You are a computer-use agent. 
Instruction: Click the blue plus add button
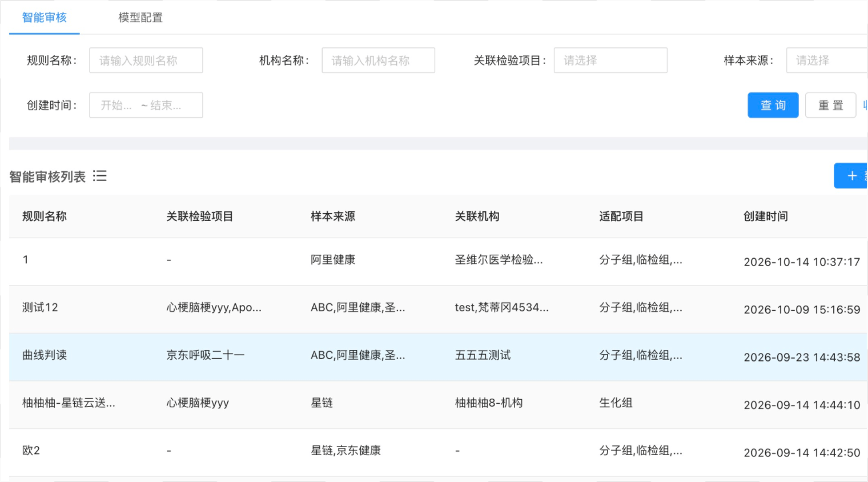pyautogui.click(x=851, y=176)
